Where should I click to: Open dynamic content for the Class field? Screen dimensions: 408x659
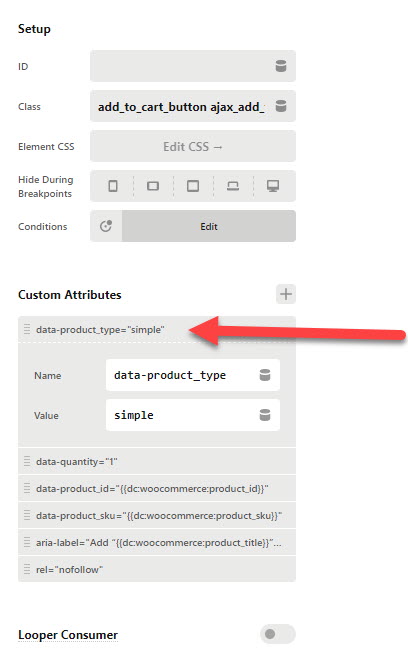pos(281,106)
